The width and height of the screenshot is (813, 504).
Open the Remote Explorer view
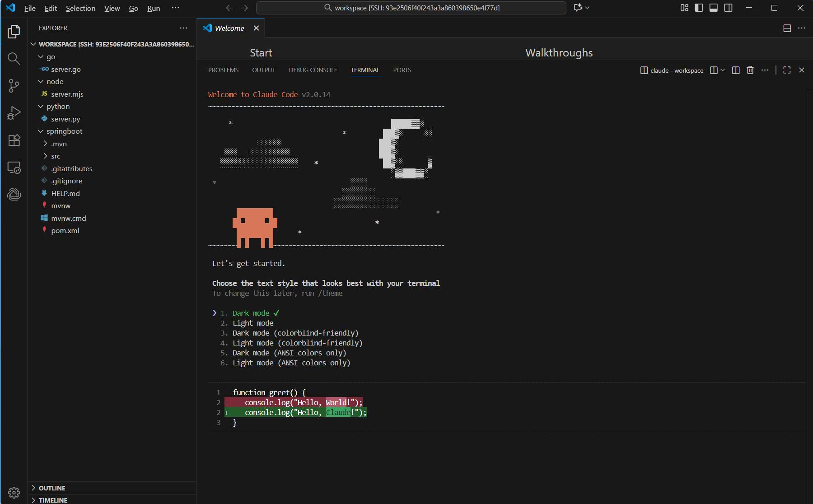pyautogui.click(x=14, y=168)
